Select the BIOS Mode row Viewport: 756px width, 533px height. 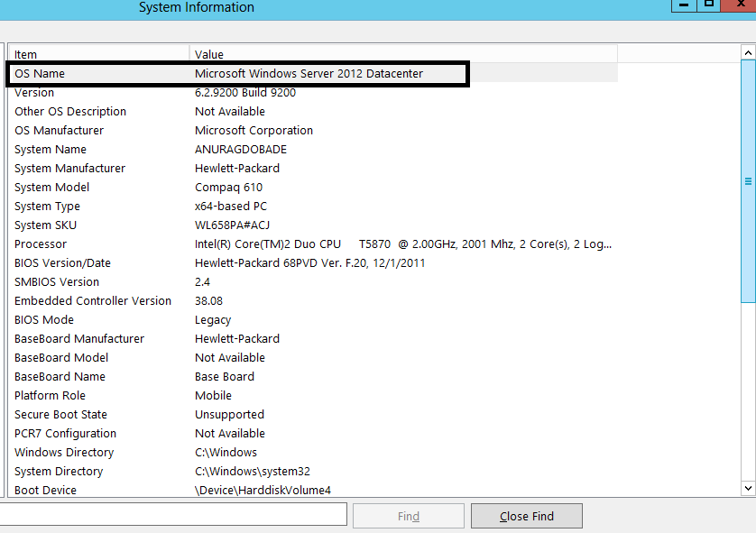pyautogui.click(x=313, y=319)
